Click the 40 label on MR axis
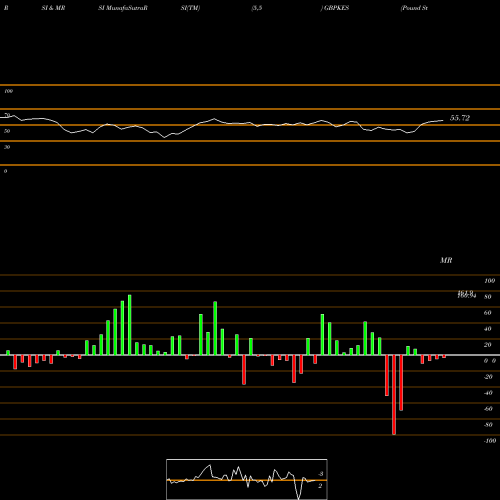This screenshot has height=500, width=500. (x=488, y=329)
